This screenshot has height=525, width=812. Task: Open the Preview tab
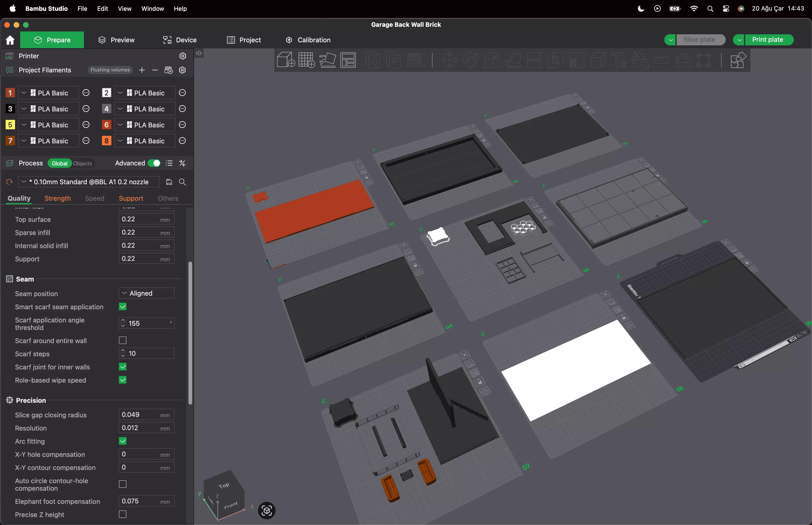[x=116, y=40]
